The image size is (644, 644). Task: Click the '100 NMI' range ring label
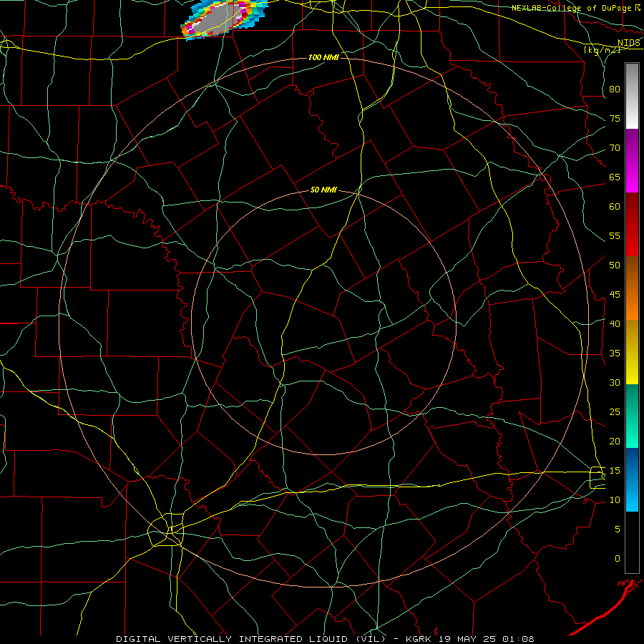pos(323,57)
